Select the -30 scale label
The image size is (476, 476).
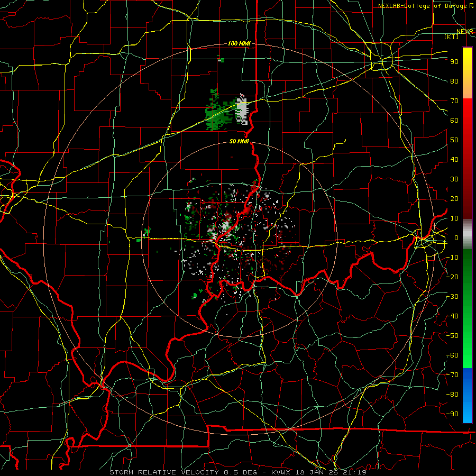point(452,297)
